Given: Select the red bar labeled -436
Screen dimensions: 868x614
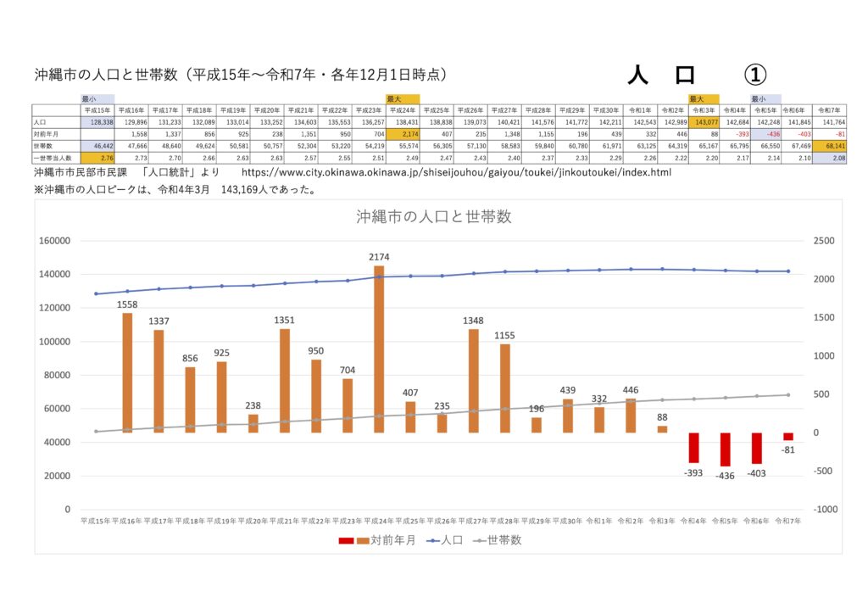Looking at the screenshot, I should click(x=725, y=449).
